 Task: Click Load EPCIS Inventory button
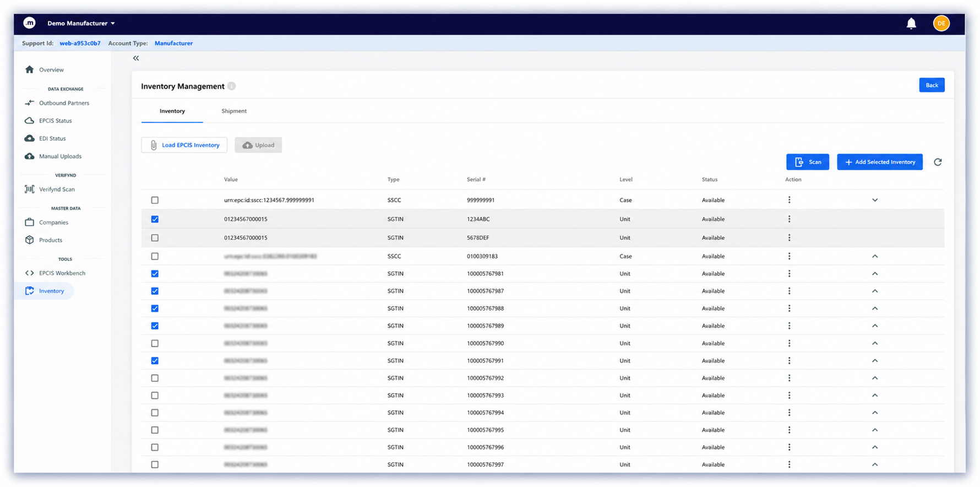tap(184, 145)
